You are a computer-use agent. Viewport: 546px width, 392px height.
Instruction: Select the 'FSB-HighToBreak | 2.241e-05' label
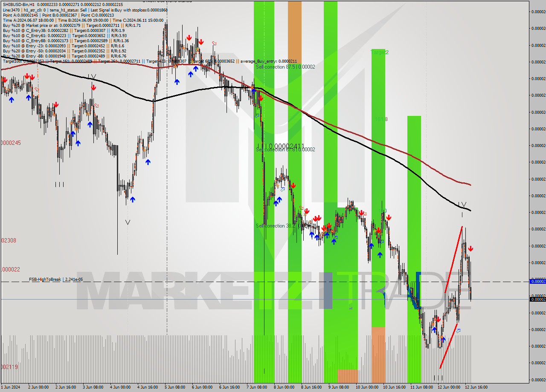[56, 280]
